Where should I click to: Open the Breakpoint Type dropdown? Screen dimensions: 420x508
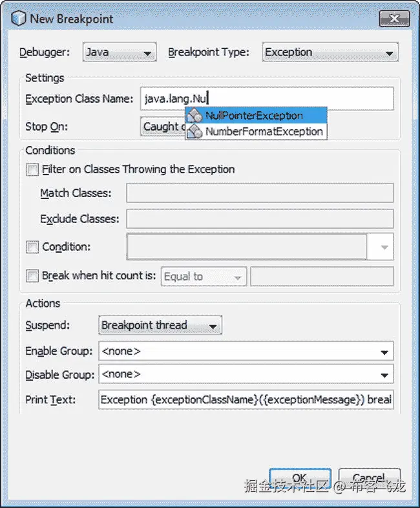pyautogui.click(x=330, y=52)
